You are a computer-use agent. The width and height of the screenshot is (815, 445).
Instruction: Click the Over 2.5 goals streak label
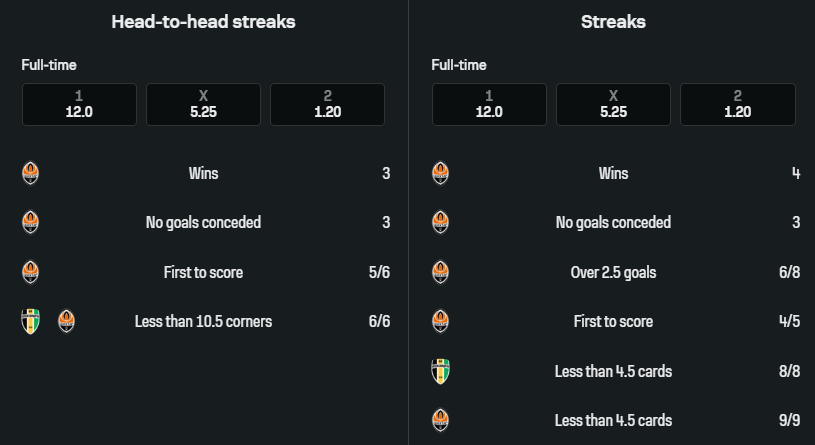click(x=613, y=272)
